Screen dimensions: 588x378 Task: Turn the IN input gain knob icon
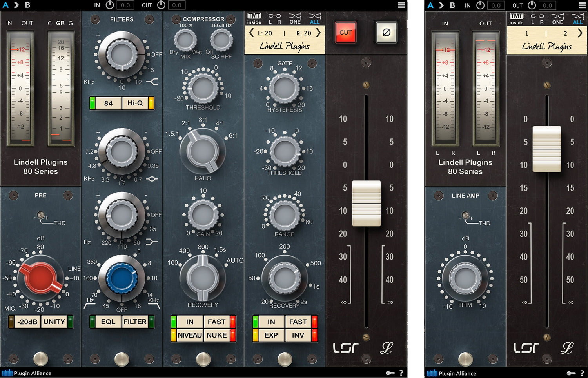[x=110, y=5]
